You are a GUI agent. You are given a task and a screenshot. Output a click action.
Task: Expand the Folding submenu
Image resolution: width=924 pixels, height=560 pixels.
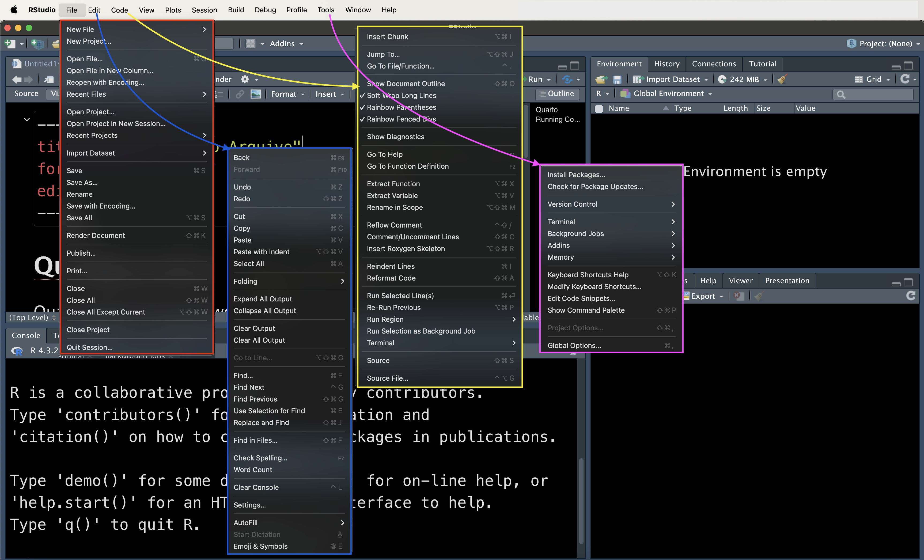289,281
